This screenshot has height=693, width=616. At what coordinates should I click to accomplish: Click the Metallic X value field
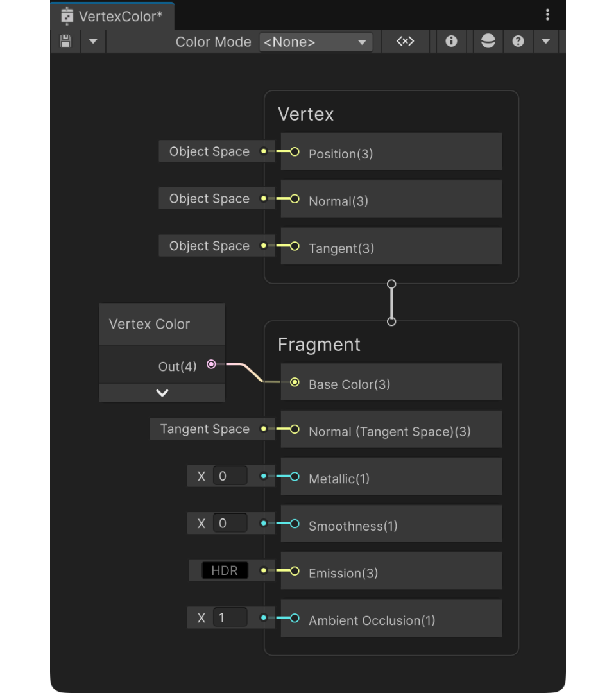230,476
